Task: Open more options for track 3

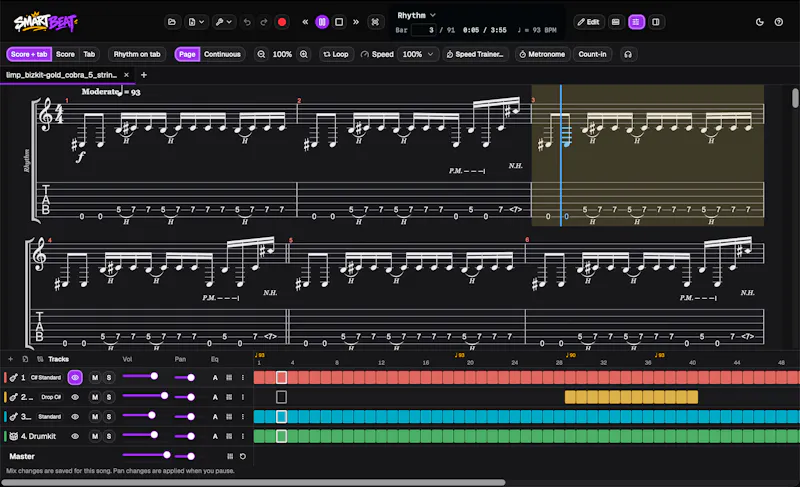Action: coord(243,417)
